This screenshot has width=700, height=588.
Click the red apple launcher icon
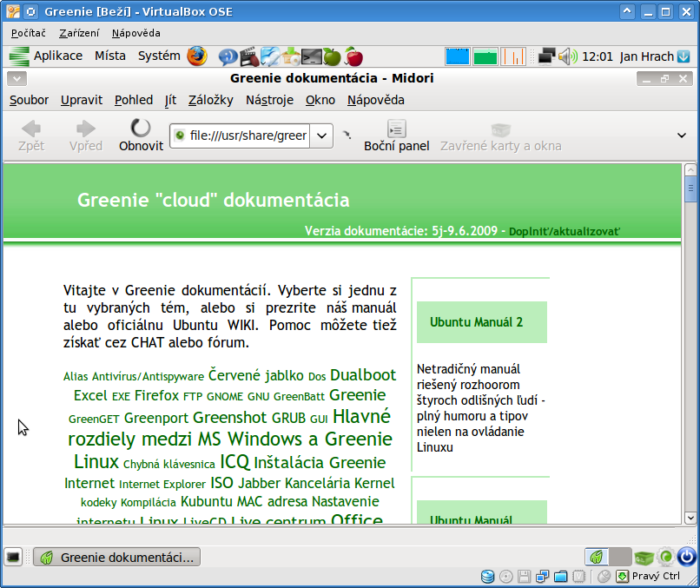click(x=353, y=56)
